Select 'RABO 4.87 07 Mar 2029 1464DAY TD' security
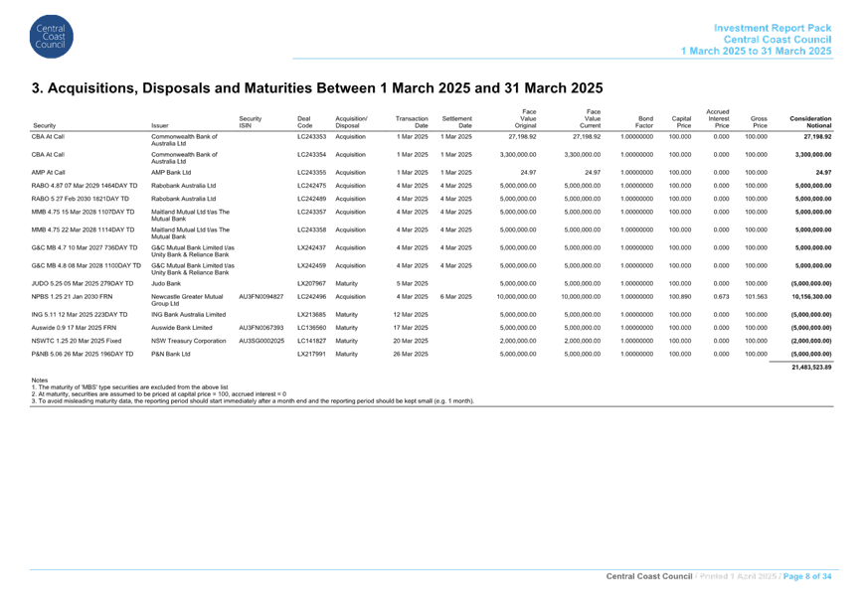This screenshot has width=868, height=613. (x=85, y=186)
